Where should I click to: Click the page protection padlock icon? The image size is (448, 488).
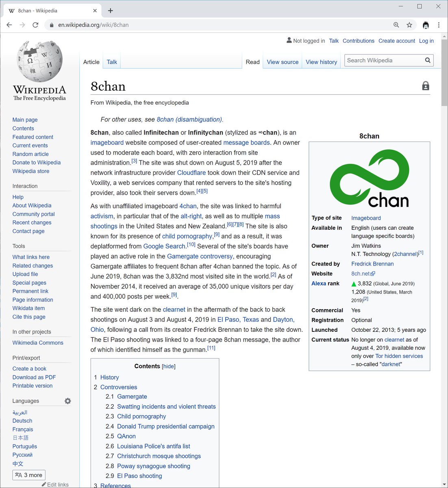click(426, 86)
